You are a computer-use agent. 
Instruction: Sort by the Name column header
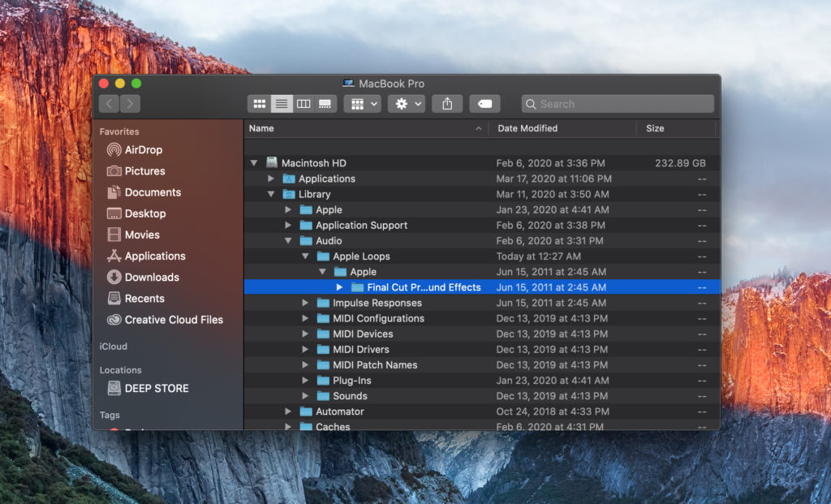click(261, 128)
